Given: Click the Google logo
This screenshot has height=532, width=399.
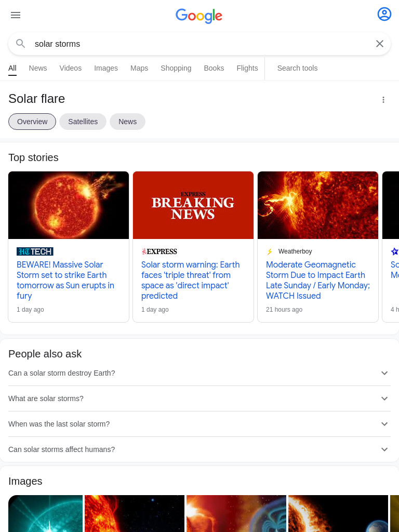Looking at the screenshot, I should (x=199, y=16).
